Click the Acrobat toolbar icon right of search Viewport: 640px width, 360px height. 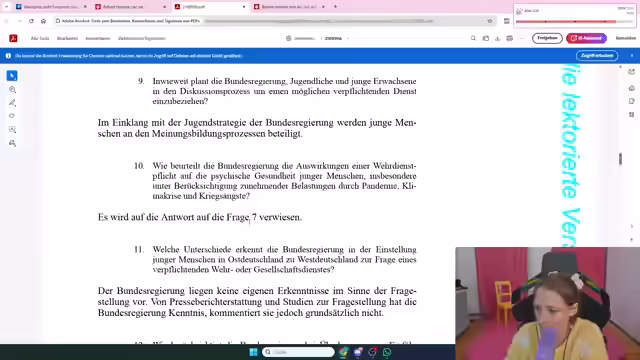[x=485, y=38]
